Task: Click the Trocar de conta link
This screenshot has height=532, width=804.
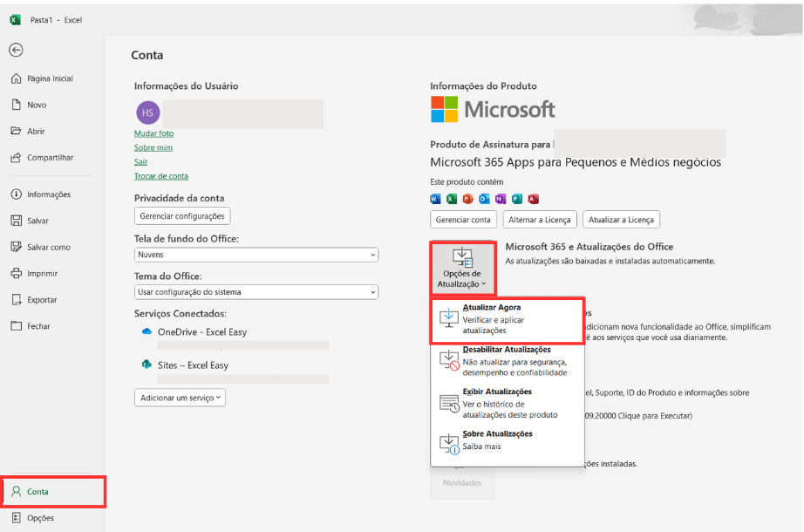Action: (160, 175)
